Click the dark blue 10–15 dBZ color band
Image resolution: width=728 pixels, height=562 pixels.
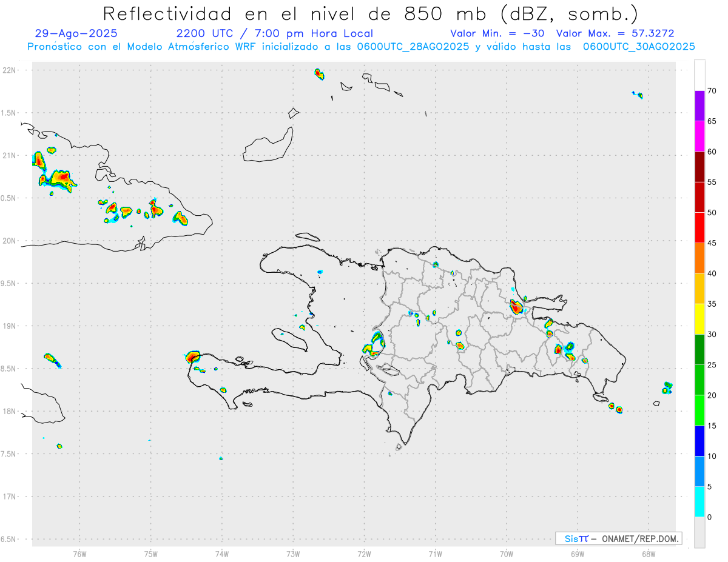pyautogui.click(x=699, y=441)
